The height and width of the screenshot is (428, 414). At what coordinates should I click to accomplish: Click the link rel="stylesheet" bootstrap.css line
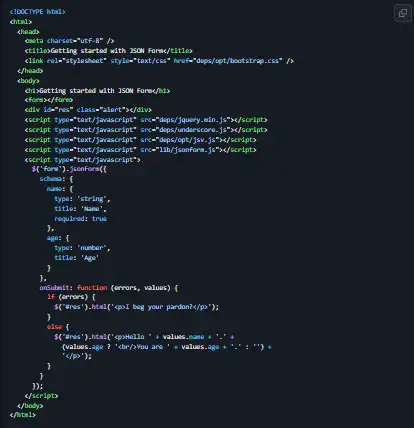tap(159, 61)
